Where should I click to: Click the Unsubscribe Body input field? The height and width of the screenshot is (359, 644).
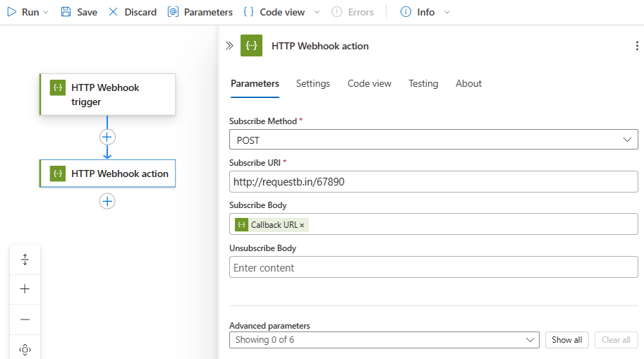433,268
